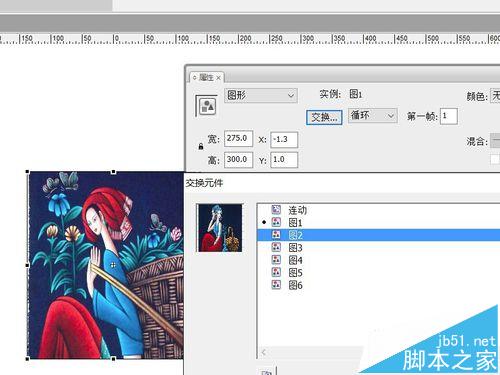Open the 循环 loop options dropdown
The width and height of the screenshot is (500, 375).
(x=373, y=116)
